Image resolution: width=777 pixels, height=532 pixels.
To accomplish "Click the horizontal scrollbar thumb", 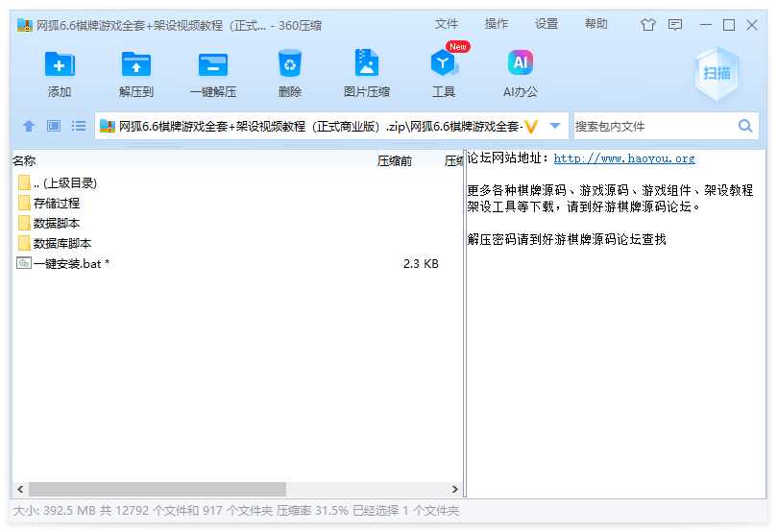I will pyautogui.click(x=158, y=489).
